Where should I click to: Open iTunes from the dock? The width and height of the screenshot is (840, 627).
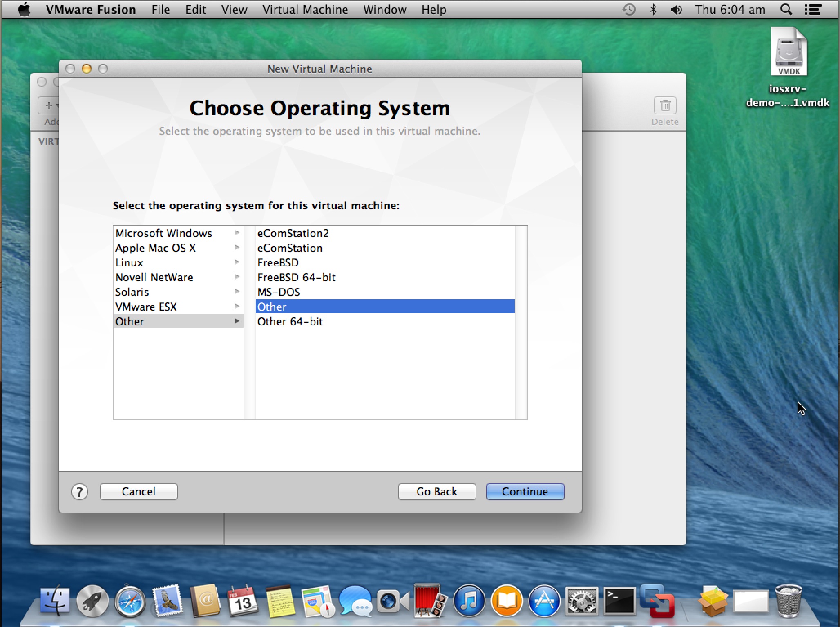pos(469,600)
